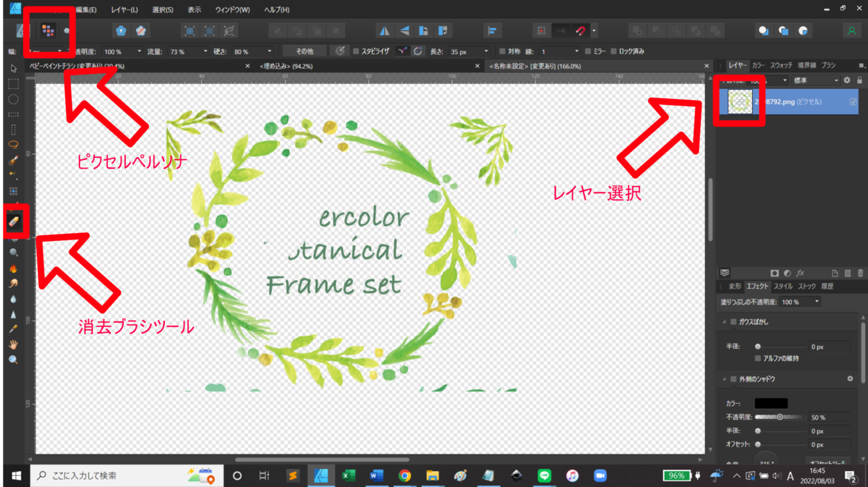
Task: Click the flip horizontal toolbar icon
Action: 386,31
